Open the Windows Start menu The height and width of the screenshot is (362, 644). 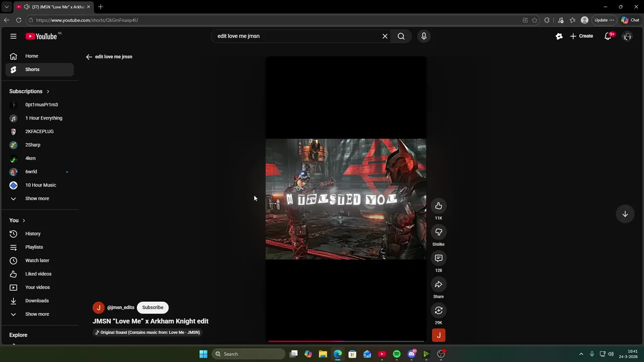(203, 354)
